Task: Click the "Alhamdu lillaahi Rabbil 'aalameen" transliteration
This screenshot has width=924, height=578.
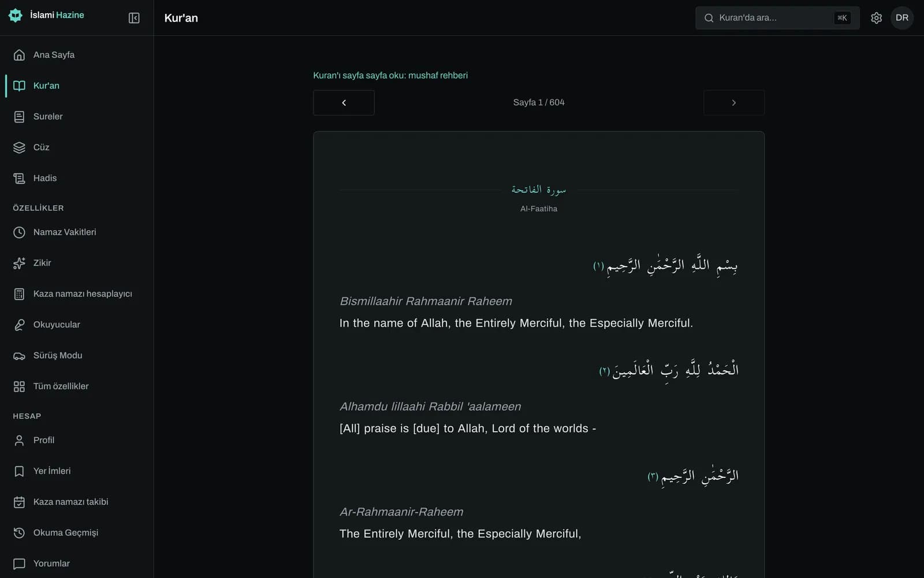Action: pyautogui.click(x=430, y=406)
